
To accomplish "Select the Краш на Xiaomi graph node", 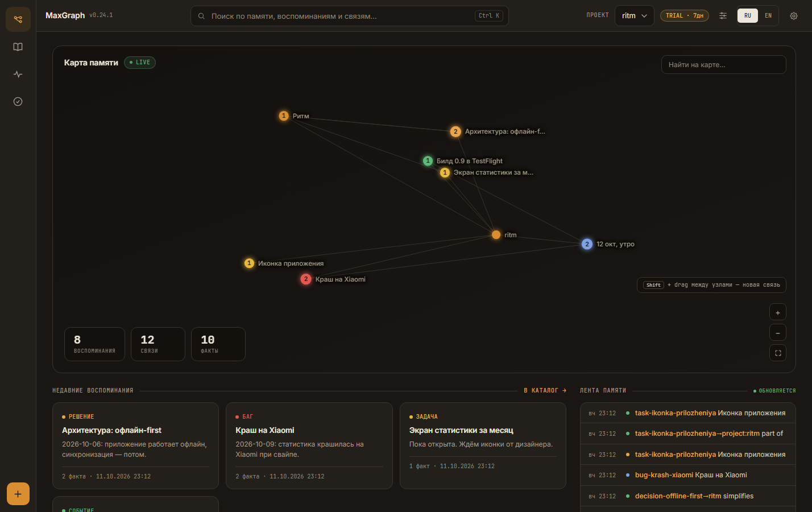I will (306, 279).
